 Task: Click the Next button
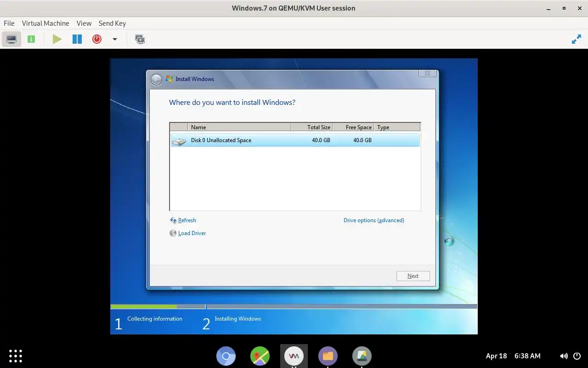pyautogui.click(x=413, y=276)
